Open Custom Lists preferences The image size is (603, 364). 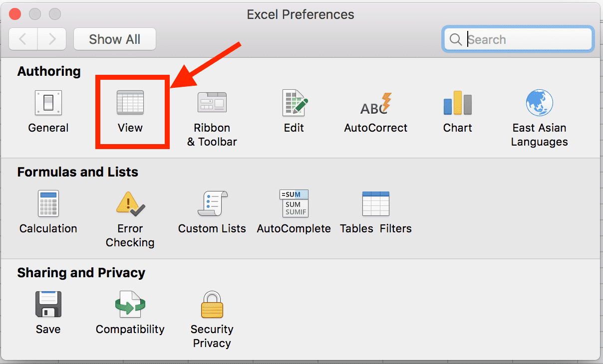point(212,204)
